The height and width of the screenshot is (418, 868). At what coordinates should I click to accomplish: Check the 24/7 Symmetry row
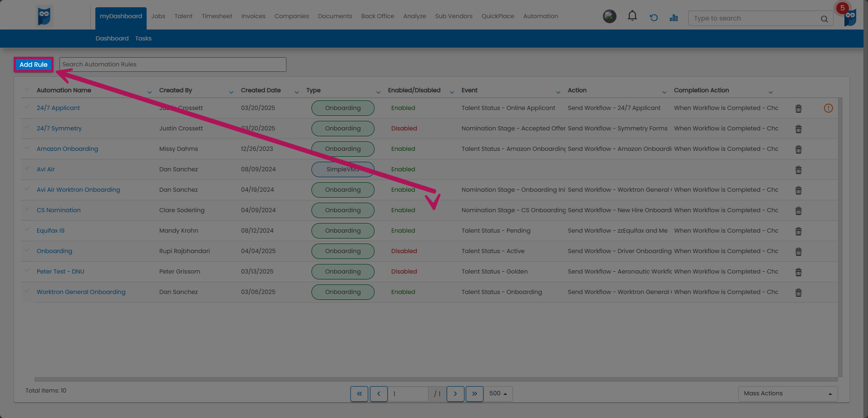[27, 127]
